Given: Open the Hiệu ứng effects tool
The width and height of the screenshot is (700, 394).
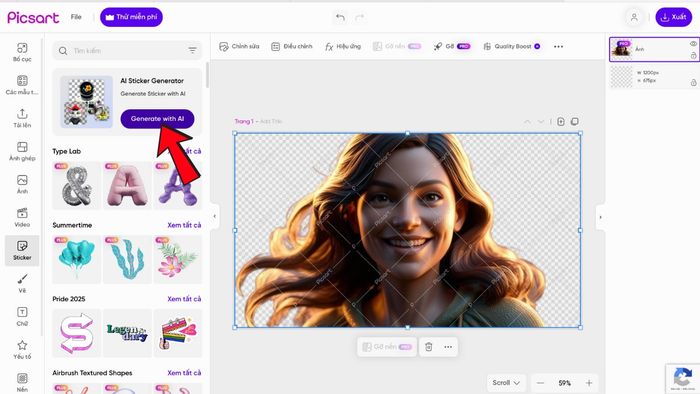Looking at the screenshot, I should click(343, 46).
